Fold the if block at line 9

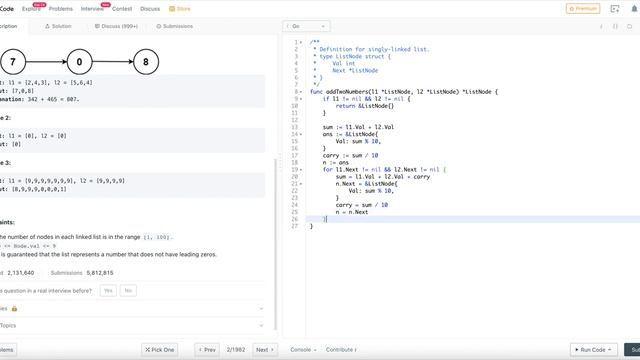(x=301, y=99)
